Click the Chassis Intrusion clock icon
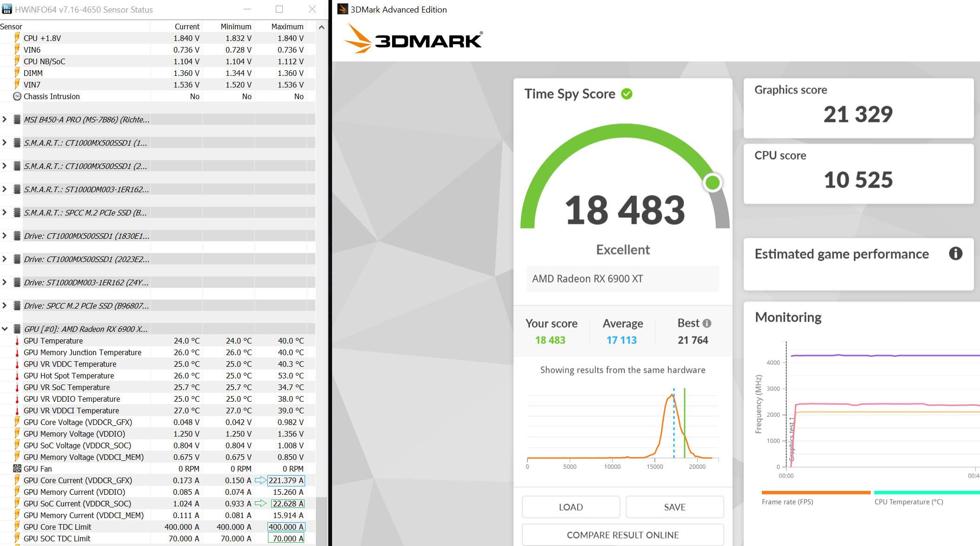Screen dimensions: 980x546 click(17, 96)
